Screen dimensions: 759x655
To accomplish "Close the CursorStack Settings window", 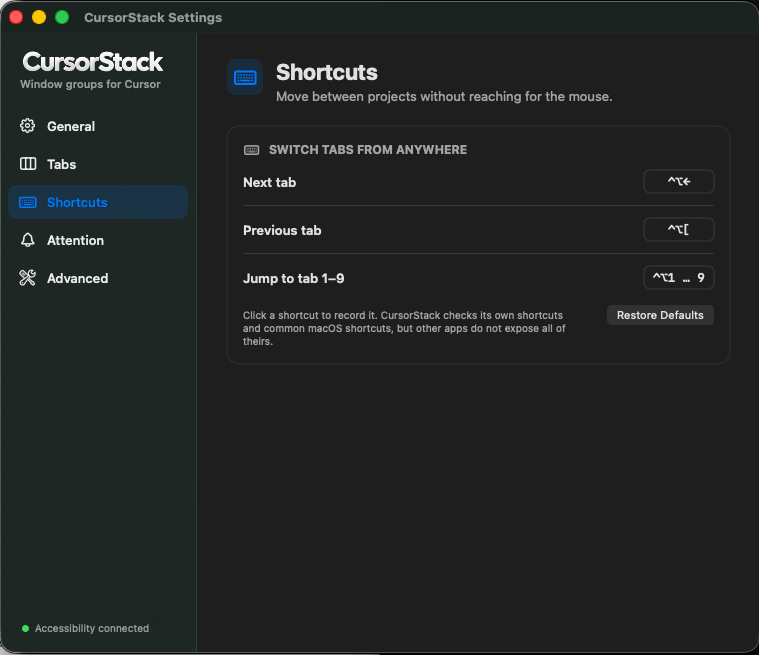I will (x=16, y=17).
